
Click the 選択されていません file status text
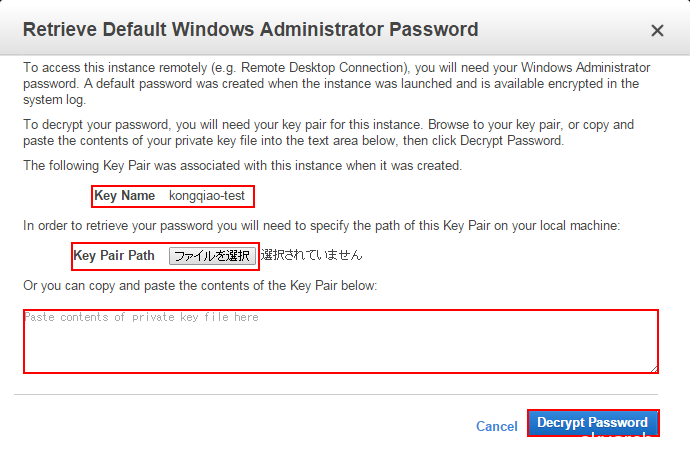(311, 256)
